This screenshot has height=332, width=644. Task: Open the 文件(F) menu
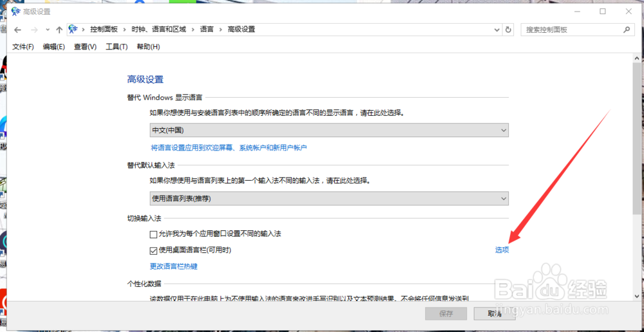(x=23, y=47)
